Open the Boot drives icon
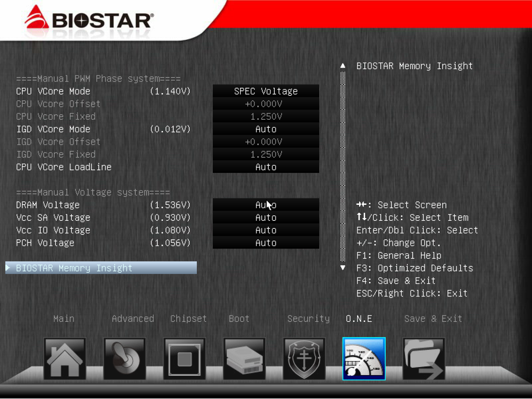 coord(244,359)
